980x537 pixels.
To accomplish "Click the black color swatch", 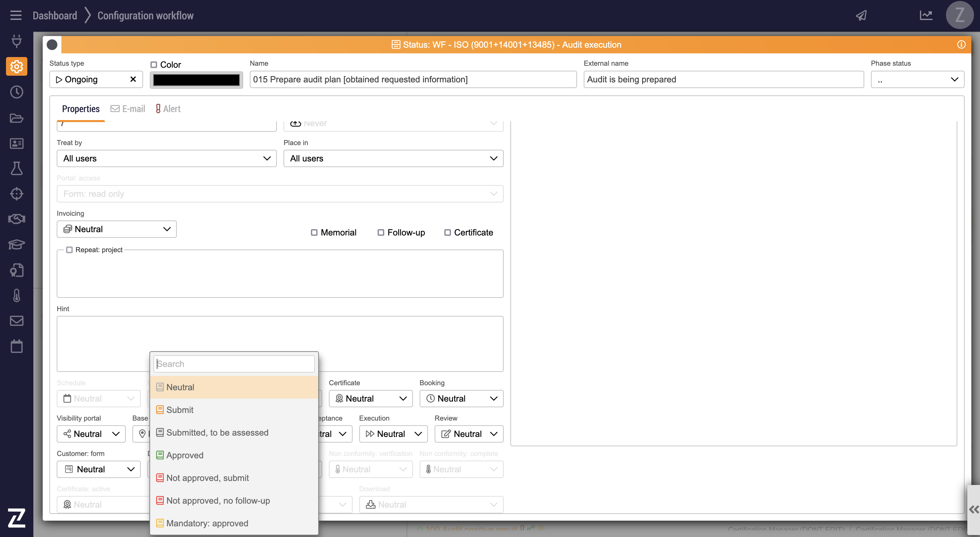I will pyautogui.click(x=196, y=80).
